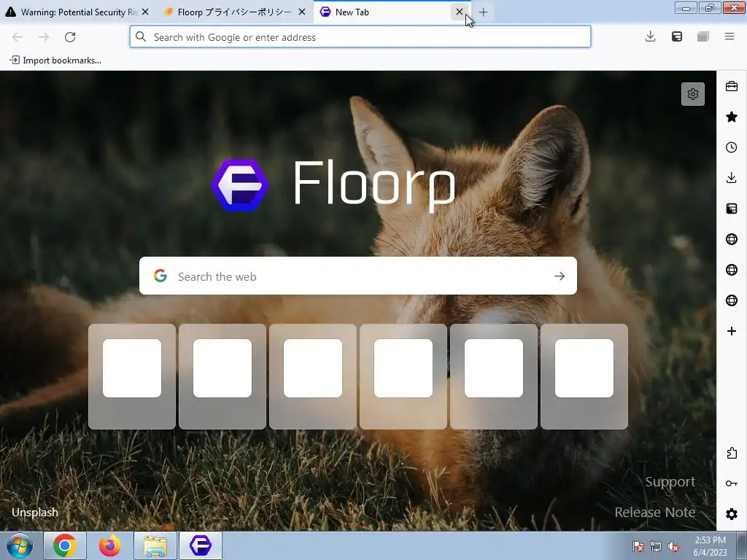Open Action Center flag tray icon
This screenshot has height=560, width=747.
pyautogui.click(x=638, y=547)
